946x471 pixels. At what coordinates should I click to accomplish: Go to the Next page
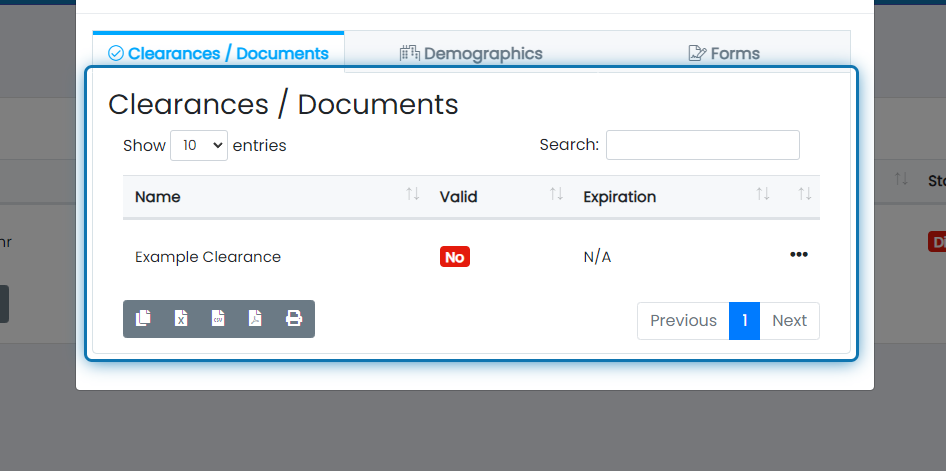pos(789,321)
